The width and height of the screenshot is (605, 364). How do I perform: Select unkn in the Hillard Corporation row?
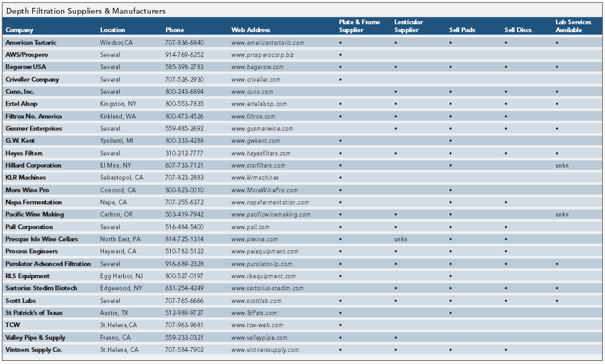pyautogui.click(x=562, y=166)
